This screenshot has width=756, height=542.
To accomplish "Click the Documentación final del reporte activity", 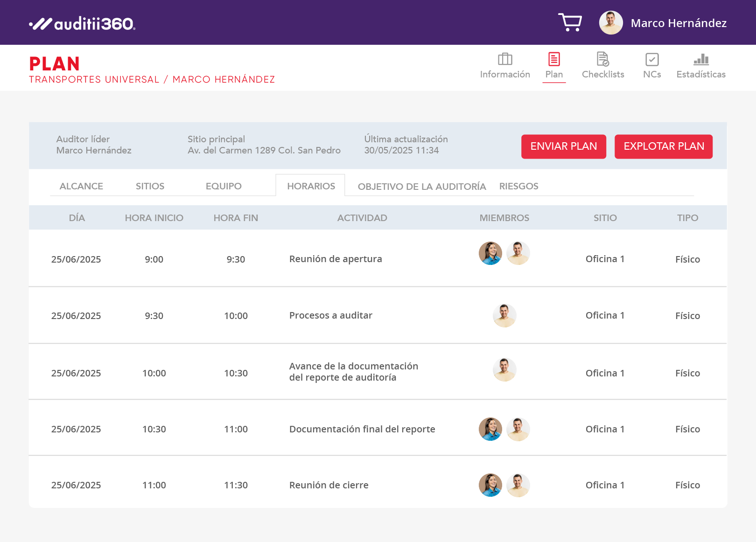I will point(362,429).
